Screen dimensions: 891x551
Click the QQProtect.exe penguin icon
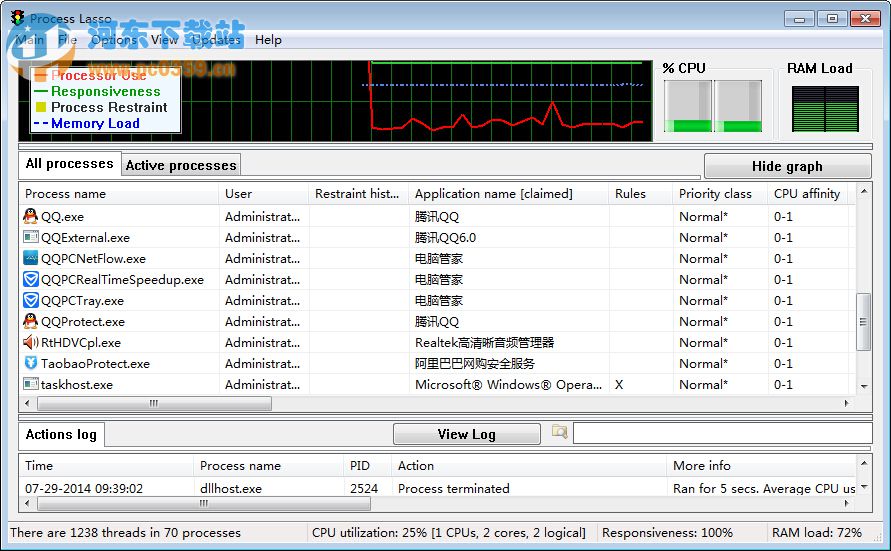(31, 321)
